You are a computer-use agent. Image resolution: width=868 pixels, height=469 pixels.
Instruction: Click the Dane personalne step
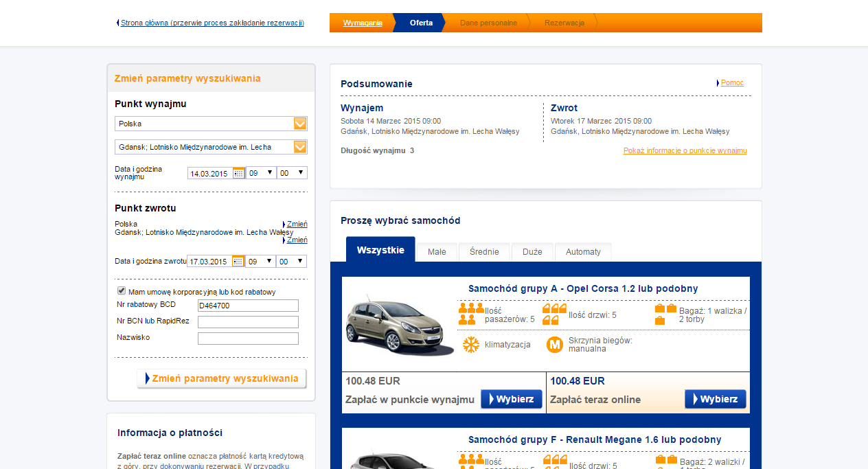coord(488,23)
